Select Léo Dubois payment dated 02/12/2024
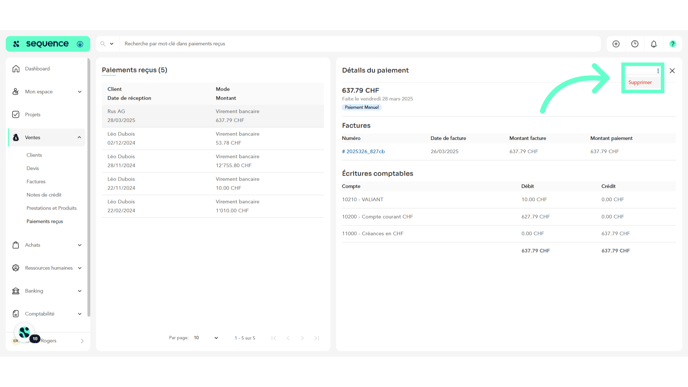This screenshot has height=387, width=688. (213, 138)
